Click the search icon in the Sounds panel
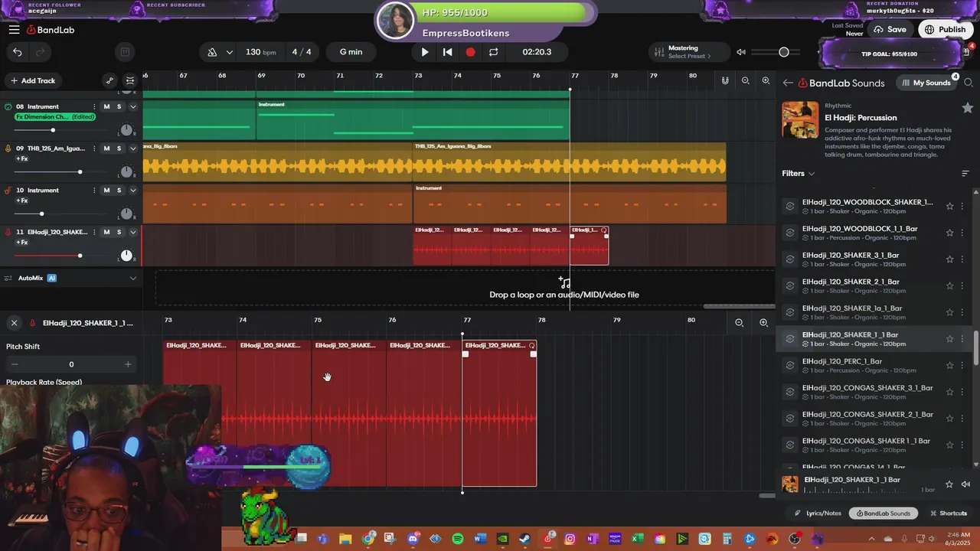The image size is (980, 551). pyautogui.click(x=969, y=83)
